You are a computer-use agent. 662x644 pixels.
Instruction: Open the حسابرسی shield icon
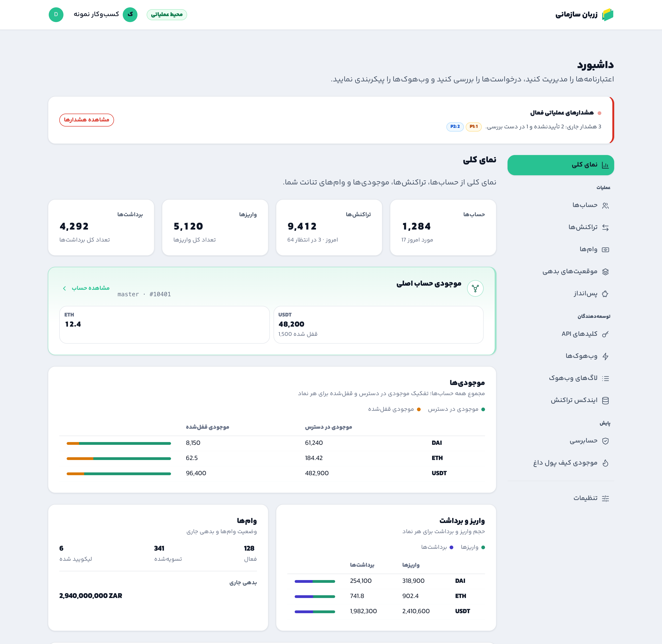[605, 441]
